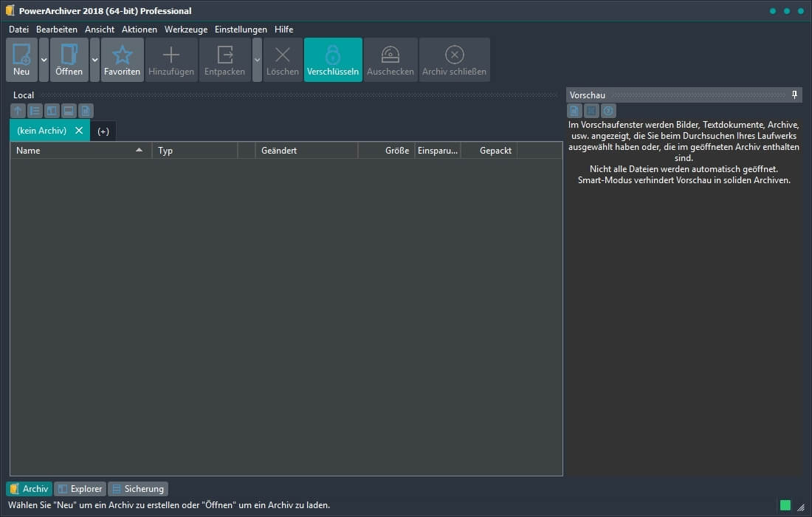812x517 pixels.
Task: Expand the dropdown arrow next to Öffnen
Action: click(x=94, y=60)
